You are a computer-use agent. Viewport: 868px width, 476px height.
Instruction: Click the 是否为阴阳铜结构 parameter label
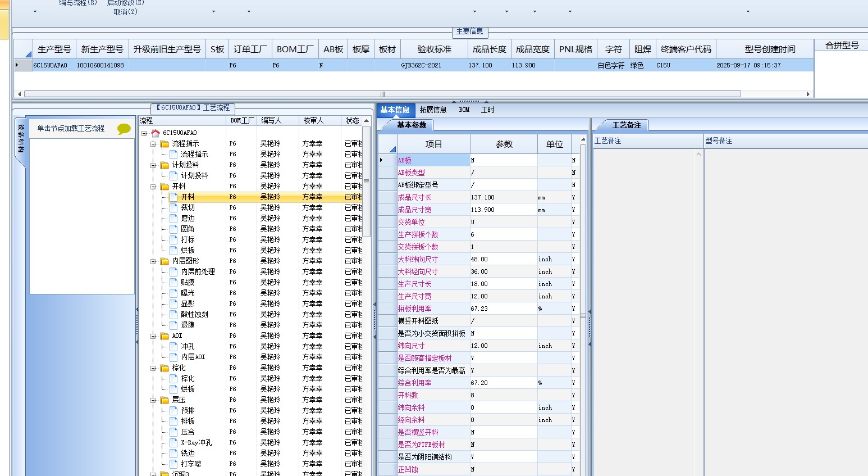pyautogui.click(x=424, y=457)
